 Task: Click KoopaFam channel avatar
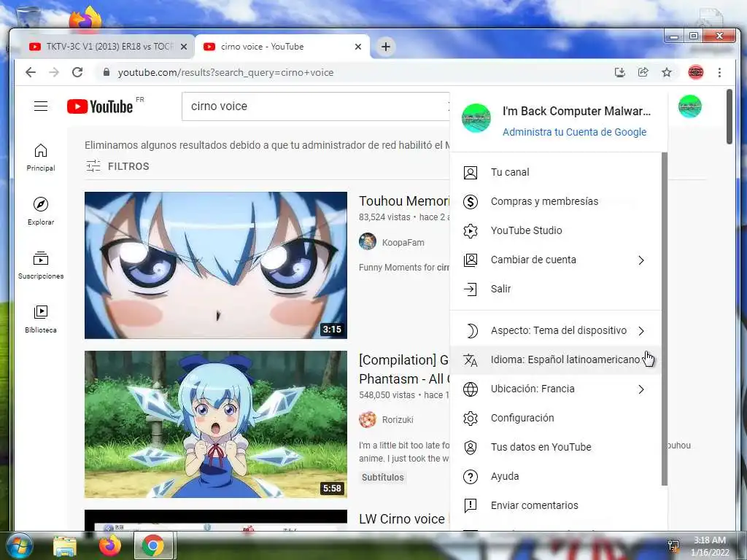click(x=368, y=242)
